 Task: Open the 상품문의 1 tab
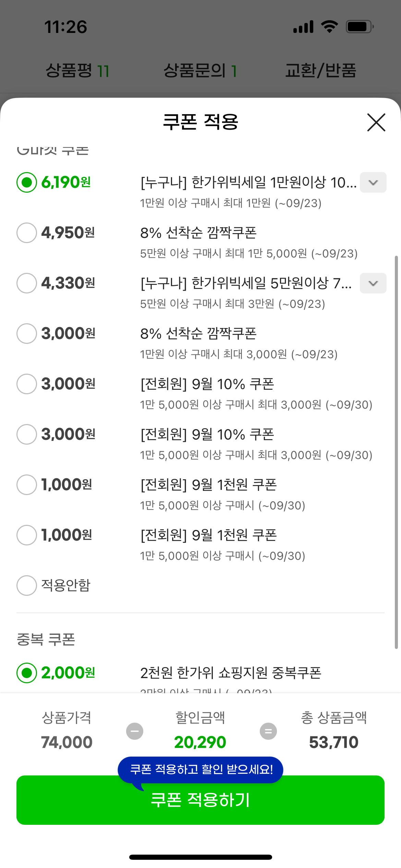click(200, 71)
